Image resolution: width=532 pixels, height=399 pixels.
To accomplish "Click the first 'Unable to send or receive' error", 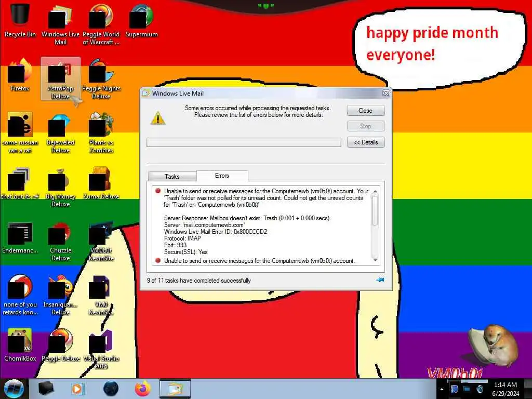I will [266, 198].
